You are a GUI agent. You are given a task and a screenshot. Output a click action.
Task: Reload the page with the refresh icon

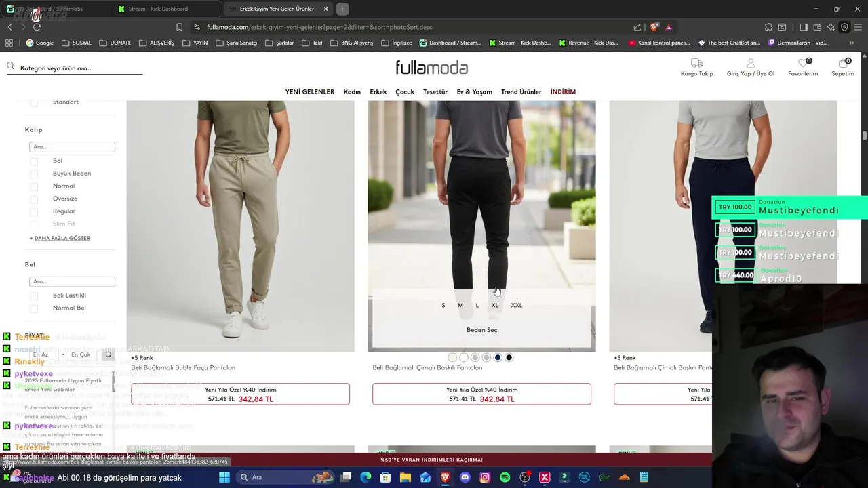click(37, 27)
